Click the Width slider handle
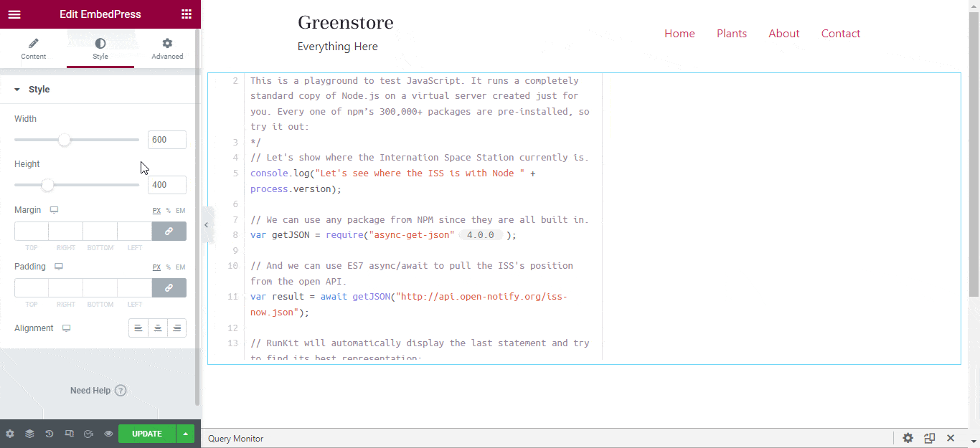 pos(65,140)
